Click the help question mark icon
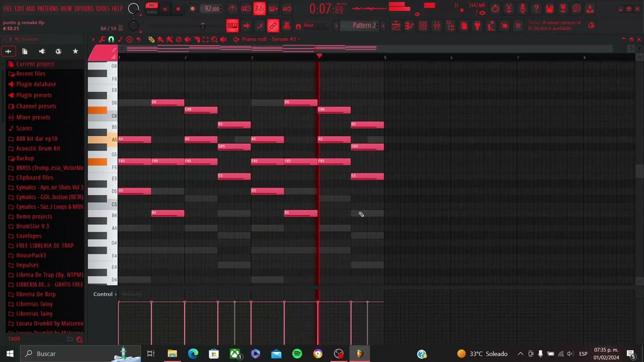644x362 pixels. 536,9
